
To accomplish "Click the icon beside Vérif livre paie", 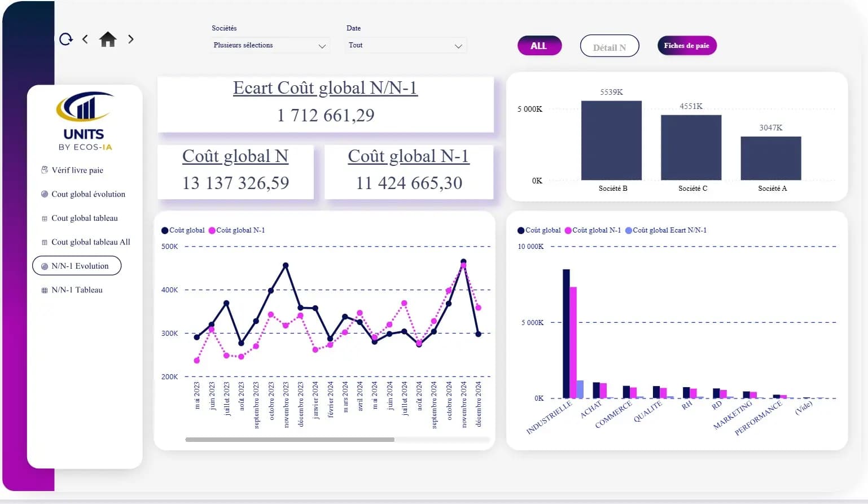I will (x=45, y=170).
